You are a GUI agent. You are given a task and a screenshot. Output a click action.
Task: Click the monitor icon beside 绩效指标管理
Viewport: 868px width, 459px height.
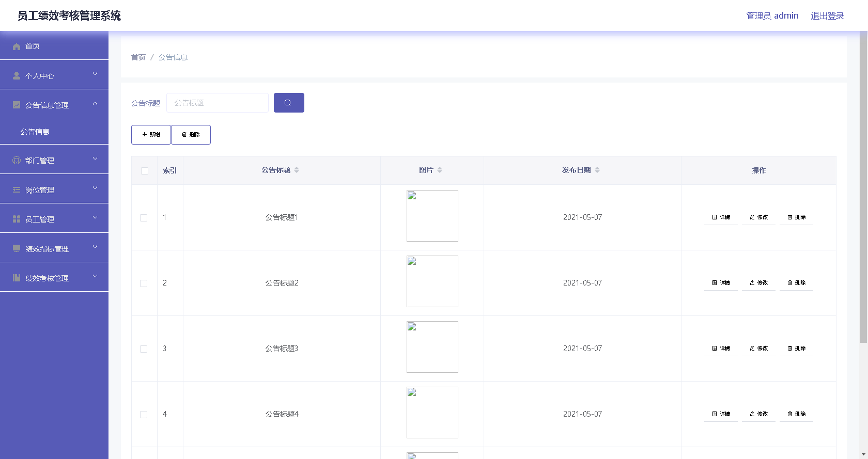click(x=17, y=248)
